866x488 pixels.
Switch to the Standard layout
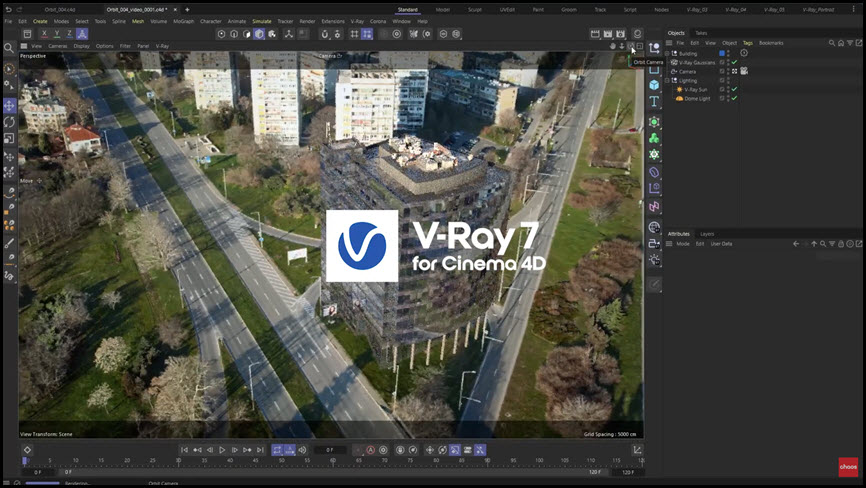(408, 9)
